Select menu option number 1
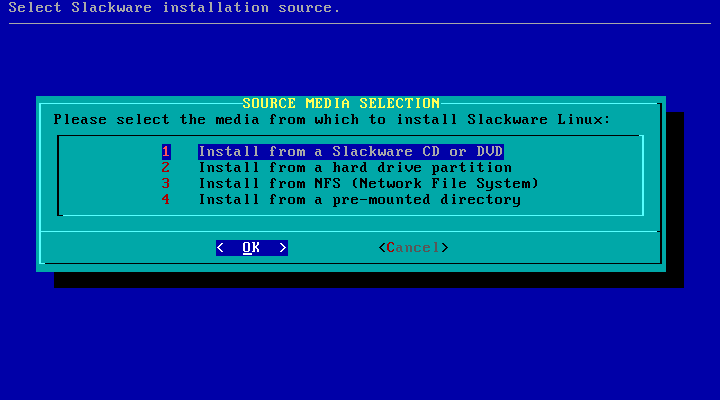The height and width of the screenshot is (400, 720). (x=166, y=151)
